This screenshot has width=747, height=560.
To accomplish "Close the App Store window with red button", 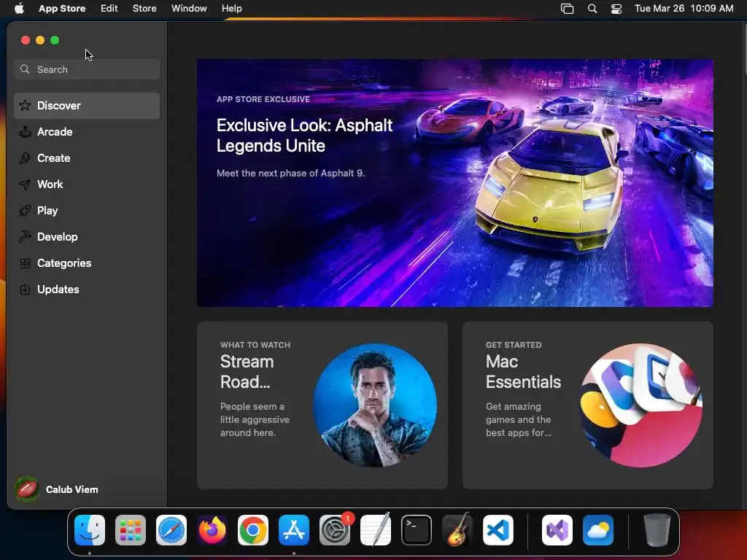I will tap(26, 41).
